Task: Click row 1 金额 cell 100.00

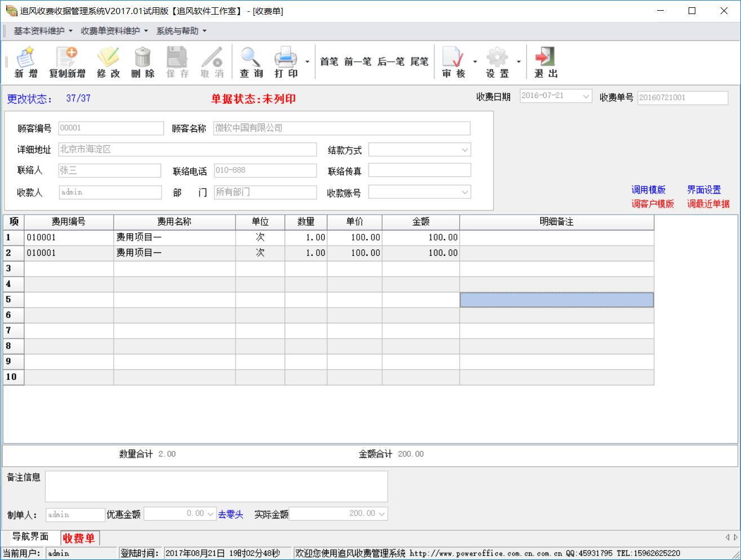Action: pyautogui.click(x=421, y=238)
